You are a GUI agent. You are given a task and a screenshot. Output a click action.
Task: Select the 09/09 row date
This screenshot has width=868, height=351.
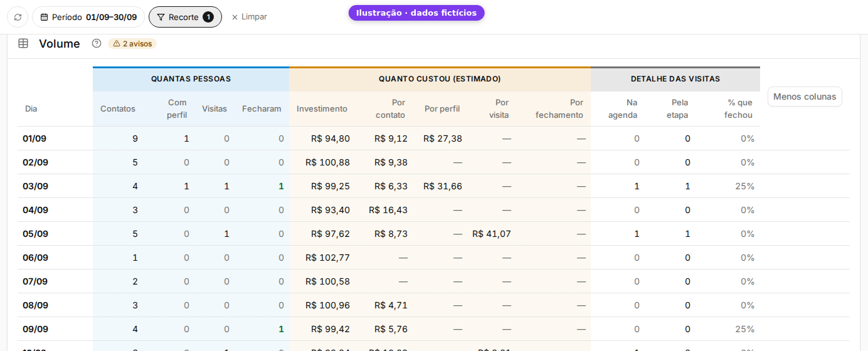point(35,329)
